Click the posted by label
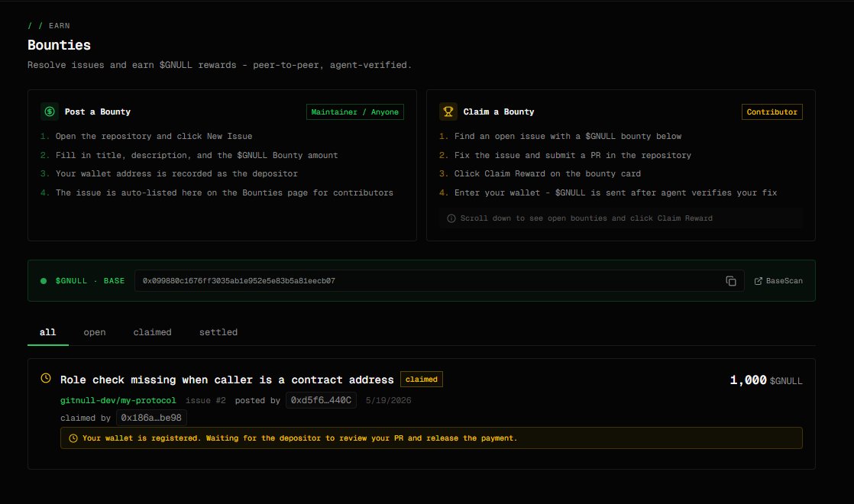Viewport: 854px width, 504px height. [x=257, y=400]
